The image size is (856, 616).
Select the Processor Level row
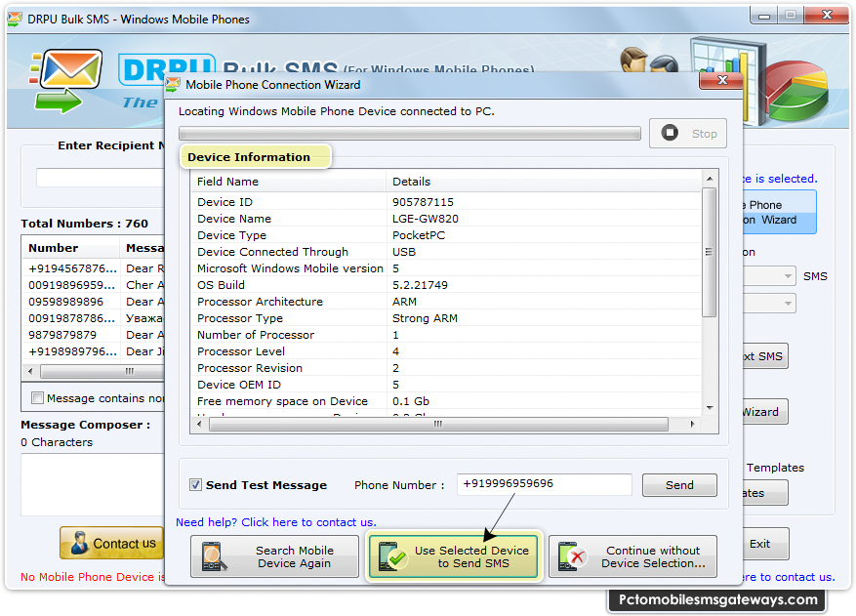(x=446, y=351)
